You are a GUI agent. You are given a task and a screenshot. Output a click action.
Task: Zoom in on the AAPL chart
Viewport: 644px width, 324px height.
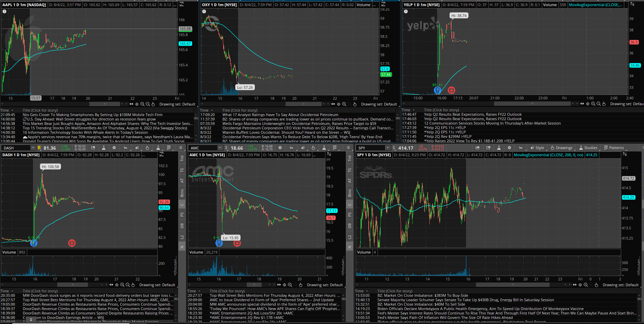[x=142, y=104]
